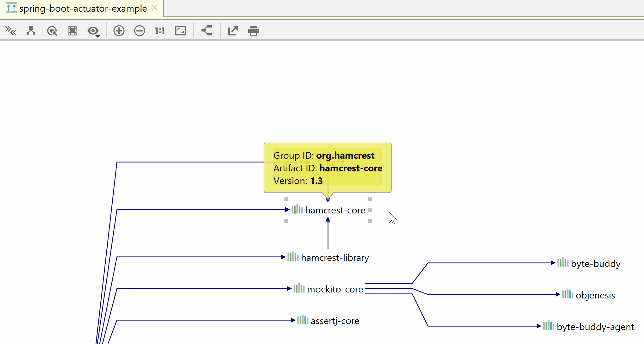Viewport: 644px width, 344px height.
Task: Zoom in on the dependency diagram
Action: click(x=119, y=31)
